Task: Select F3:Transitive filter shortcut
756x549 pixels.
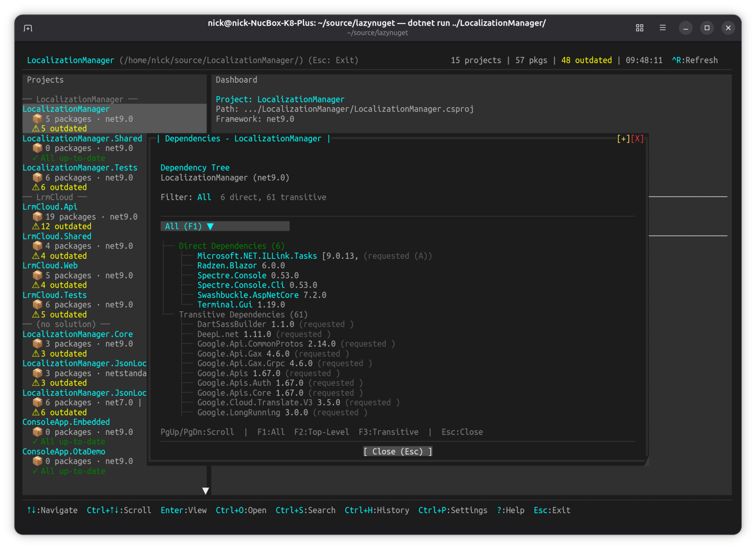Action: (388, 432)
